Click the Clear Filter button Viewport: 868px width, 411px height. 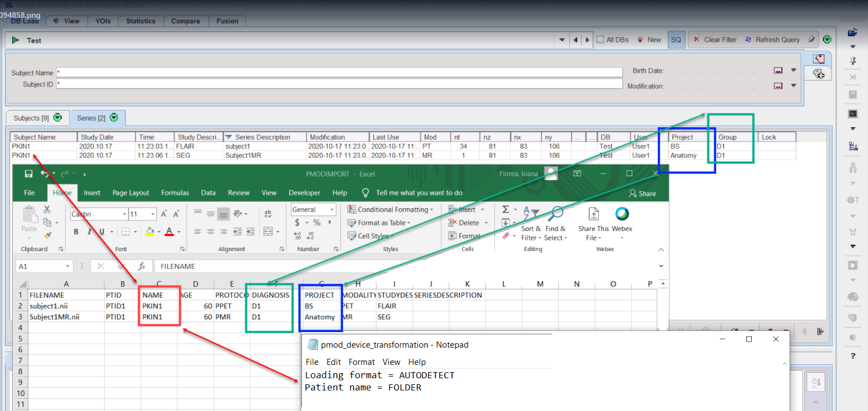click(715, 39)
